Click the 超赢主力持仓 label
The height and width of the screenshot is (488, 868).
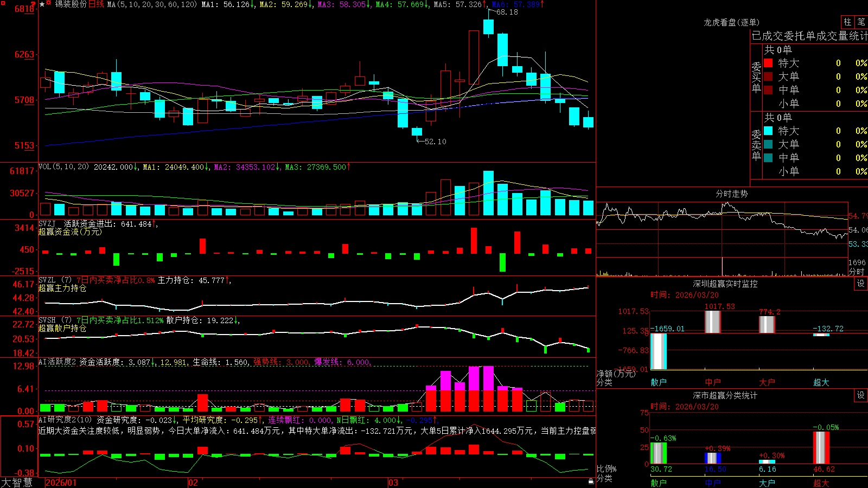pos(62,288)
